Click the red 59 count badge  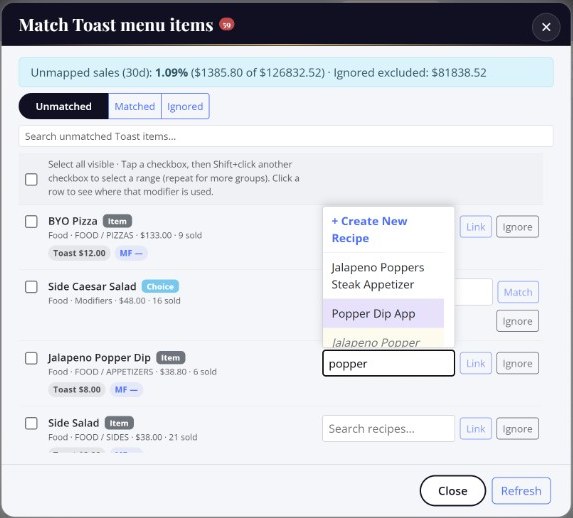click(227, 25)
